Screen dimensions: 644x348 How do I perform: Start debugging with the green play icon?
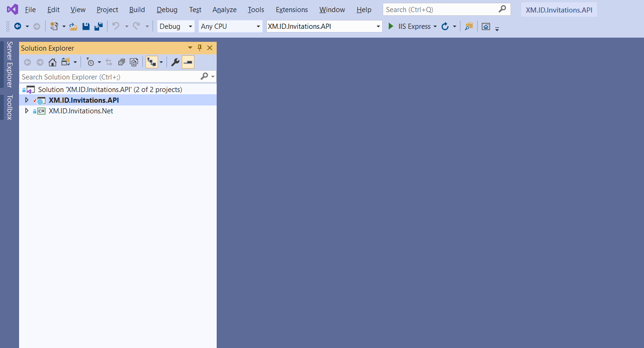point(391,26)
